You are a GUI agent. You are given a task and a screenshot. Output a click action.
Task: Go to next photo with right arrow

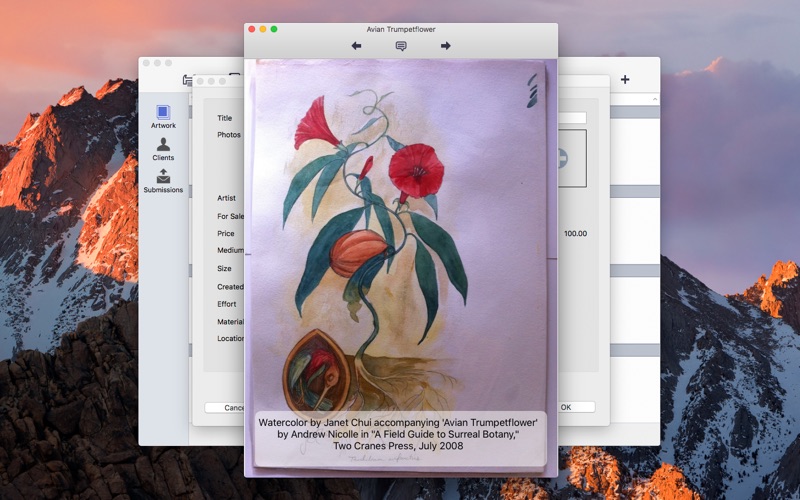[445, 46]
